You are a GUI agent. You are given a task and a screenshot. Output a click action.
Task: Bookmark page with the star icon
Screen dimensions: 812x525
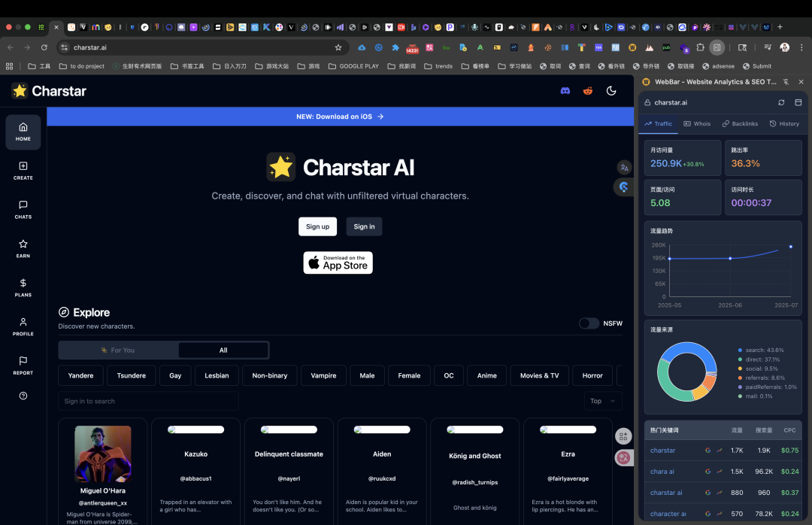(338, 47)
